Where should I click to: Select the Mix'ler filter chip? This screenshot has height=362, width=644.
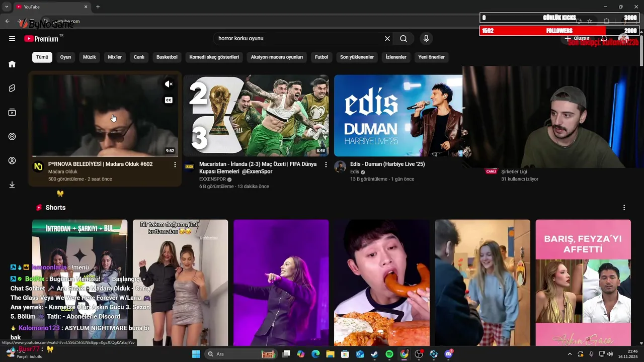tap(115, 57)
